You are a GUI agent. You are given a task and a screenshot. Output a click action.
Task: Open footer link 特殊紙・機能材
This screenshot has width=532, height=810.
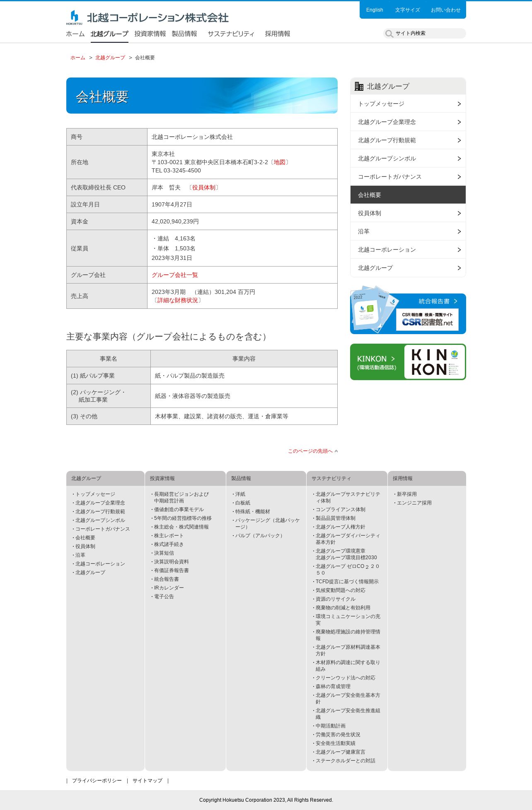coord(252,512)
